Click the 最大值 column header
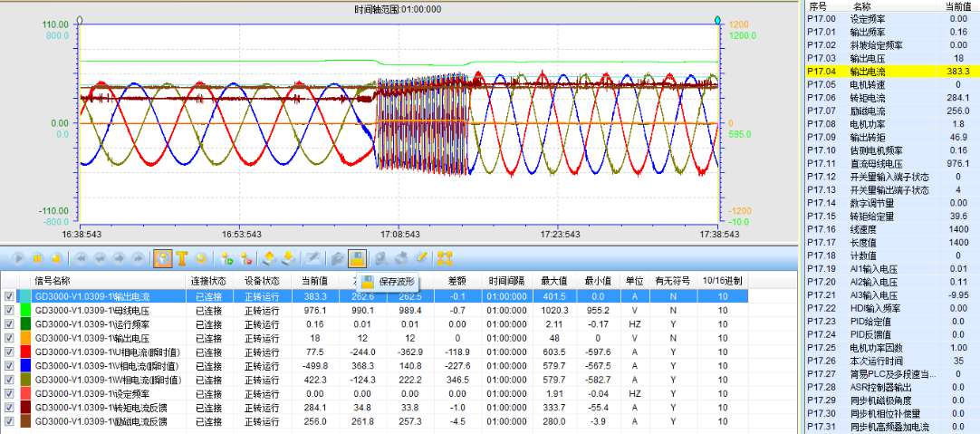The image size is (980, 434). point(553,281)
